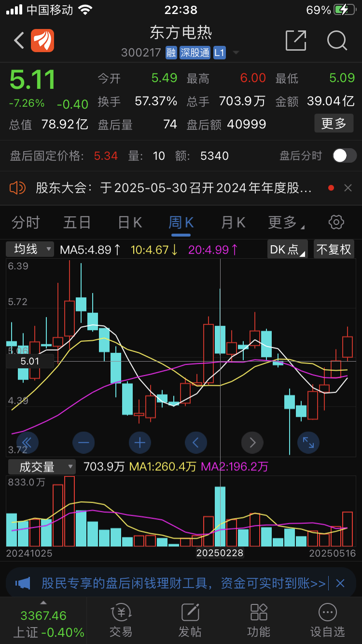
Task: Jump to earliest candles double-arrow button
Action: pos(28,442)
